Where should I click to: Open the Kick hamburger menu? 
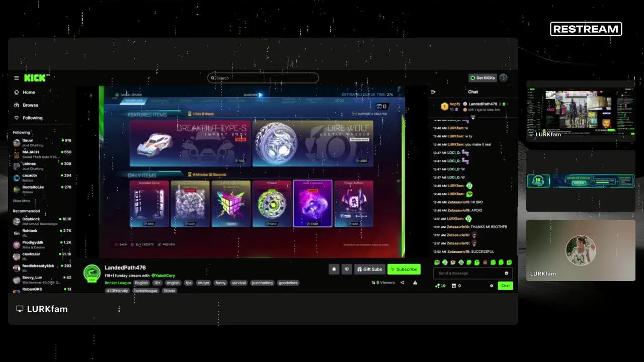pos(17,78)
